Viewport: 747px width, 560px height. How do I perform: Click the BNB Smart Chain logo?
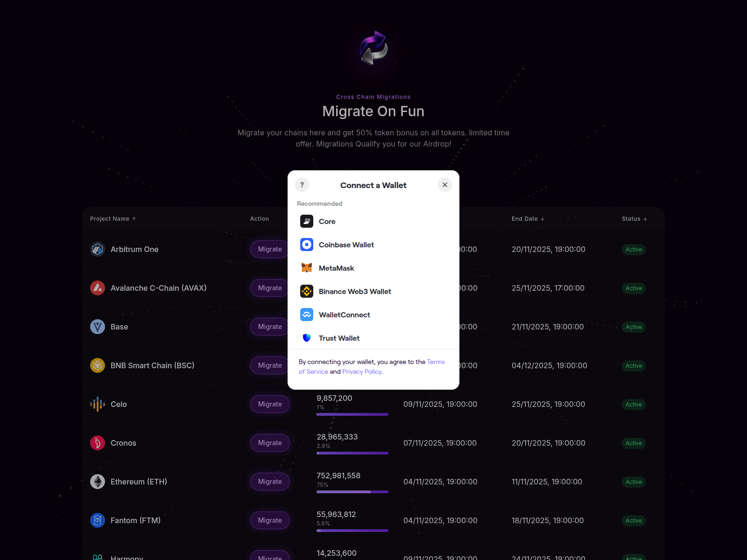[x=98, y=365]
